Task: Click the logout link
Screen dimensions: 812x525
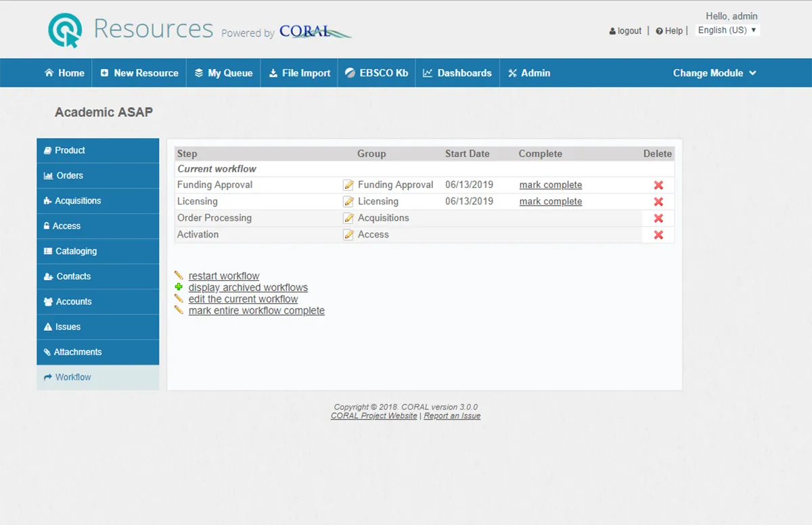Action: coord(625,31)
